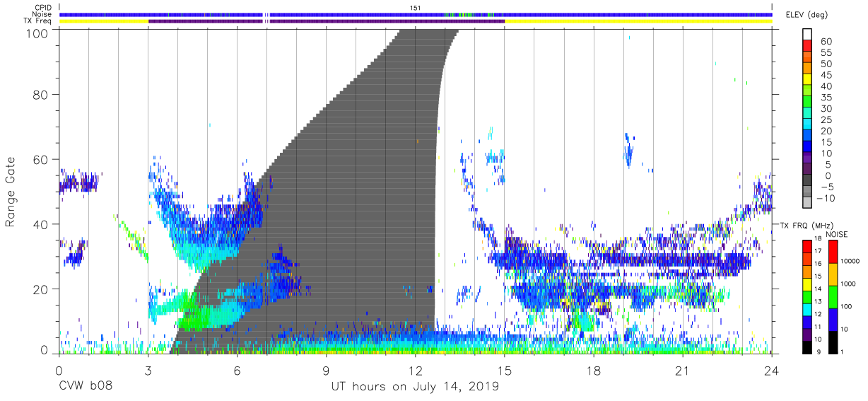The image size is (868, 401).
Task: Click the 45 label on ELEV colorbar
Action: [826, 75]
